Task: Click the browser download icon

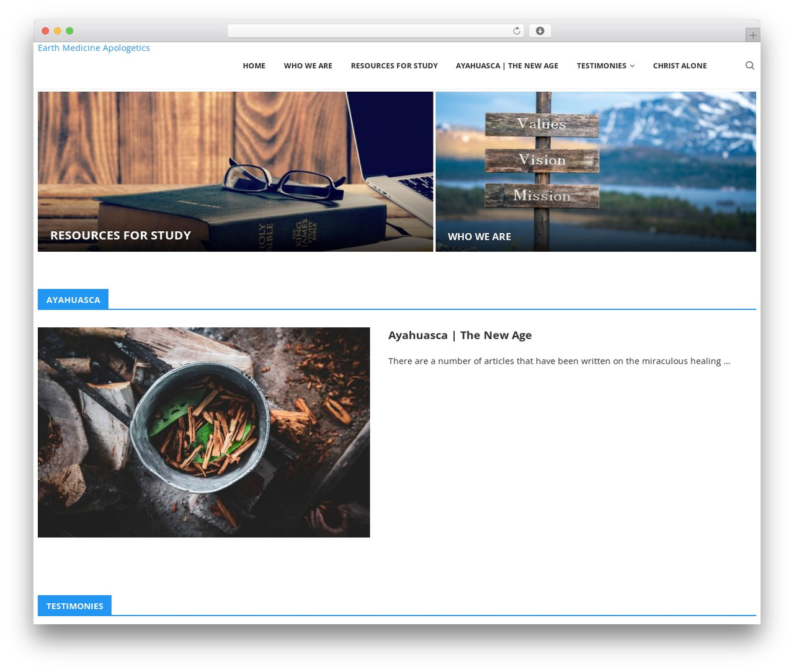Action: (540, 31)
